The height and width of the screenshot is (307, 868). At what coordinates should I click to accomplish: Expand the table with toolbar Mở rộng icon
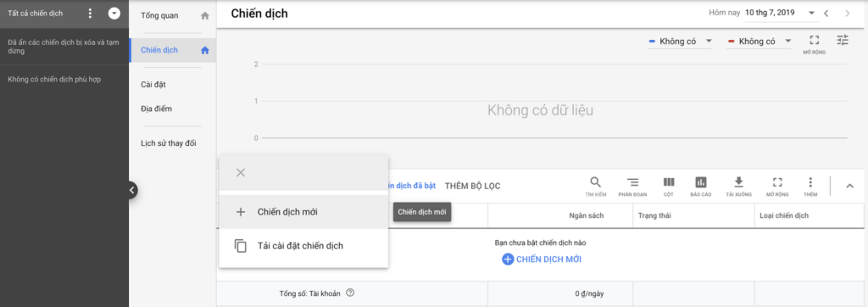point(777,187)
